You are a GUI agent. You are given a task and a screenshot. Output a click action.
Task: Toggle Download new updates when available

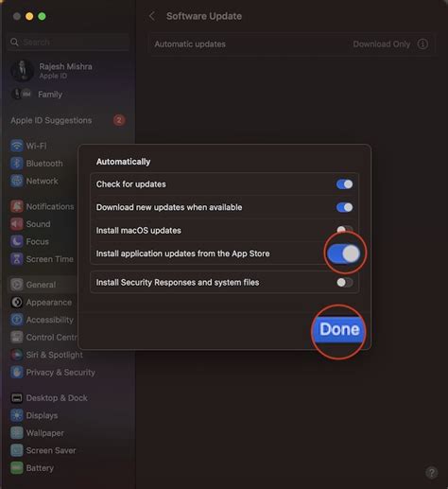tap(344, 207)
